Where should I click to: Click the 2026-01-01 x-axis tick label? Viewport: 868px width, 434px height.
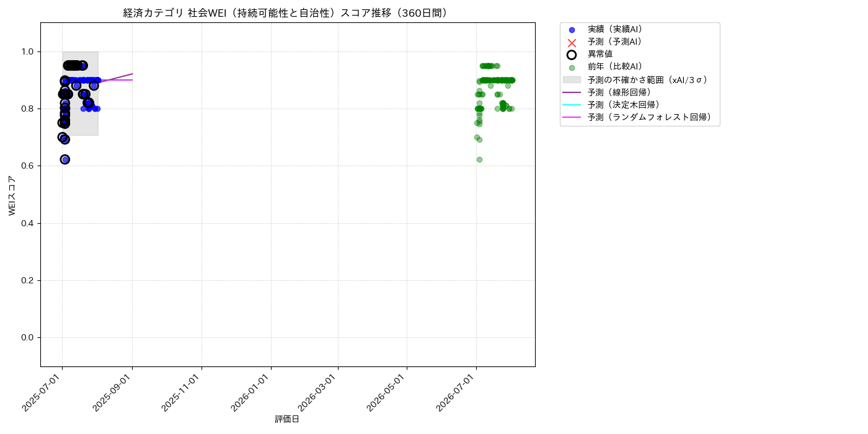[x=252, y=392]
